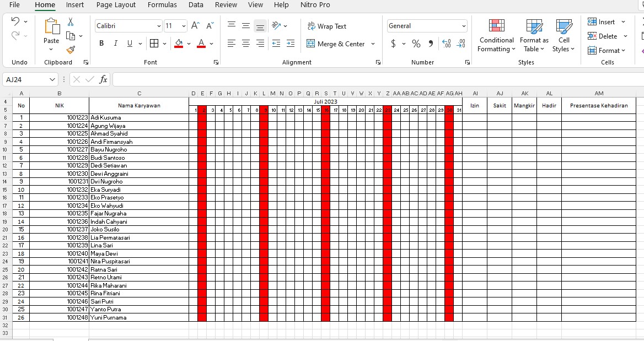Switch to the Data tab
Viewport: 644px width, 341px height.
pos(196,5)
